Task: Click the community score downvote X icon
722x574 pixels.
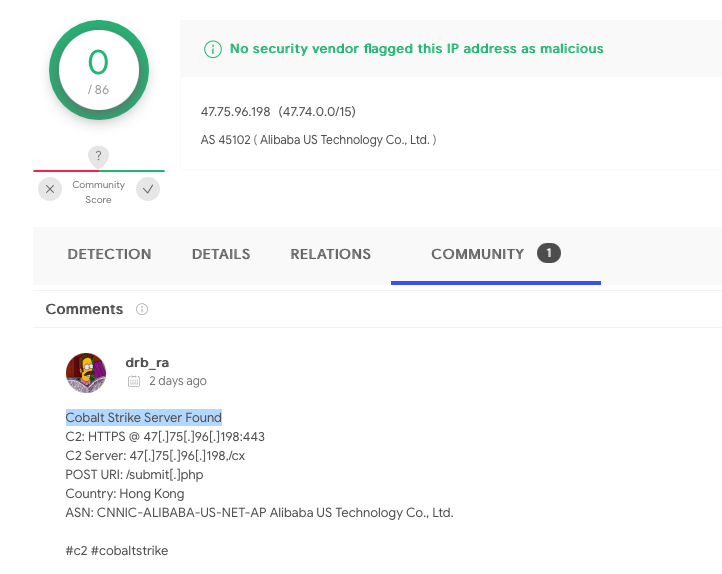Action: pyautogui.click(x=50, y=189)
